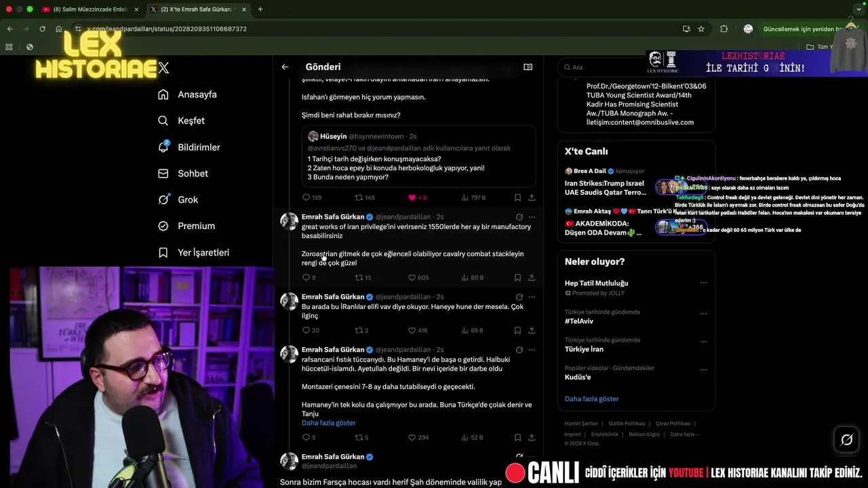Open reader view icon beside Gönderi header
Screen dimensions: 868x488
click(x=528, y=67)
